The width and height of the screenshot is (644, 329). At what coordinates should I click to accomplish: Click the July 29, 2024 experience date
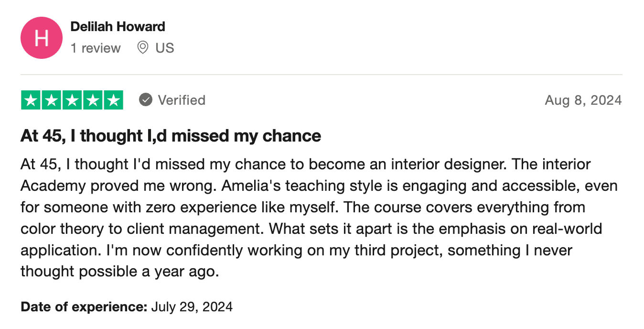point(192,307)
